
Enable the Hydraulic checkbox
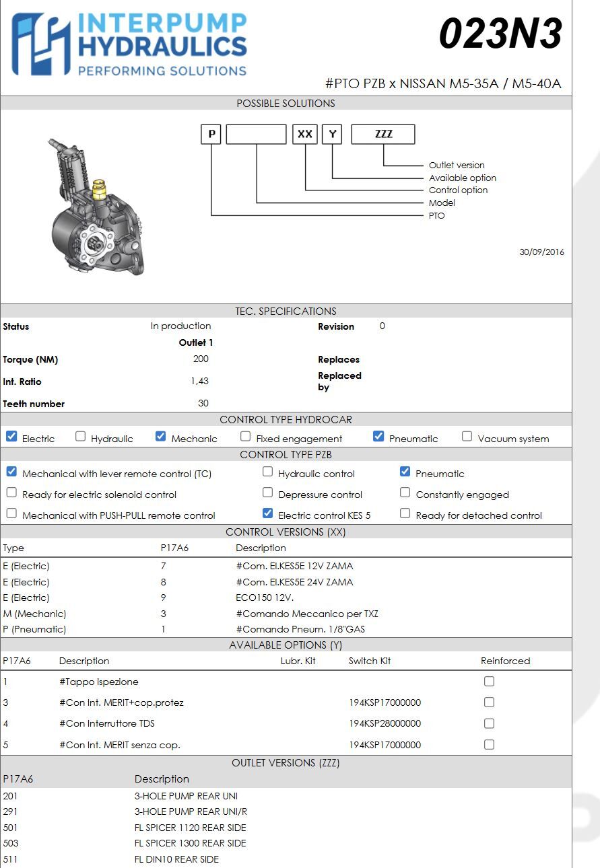click(x=81, y=437)
